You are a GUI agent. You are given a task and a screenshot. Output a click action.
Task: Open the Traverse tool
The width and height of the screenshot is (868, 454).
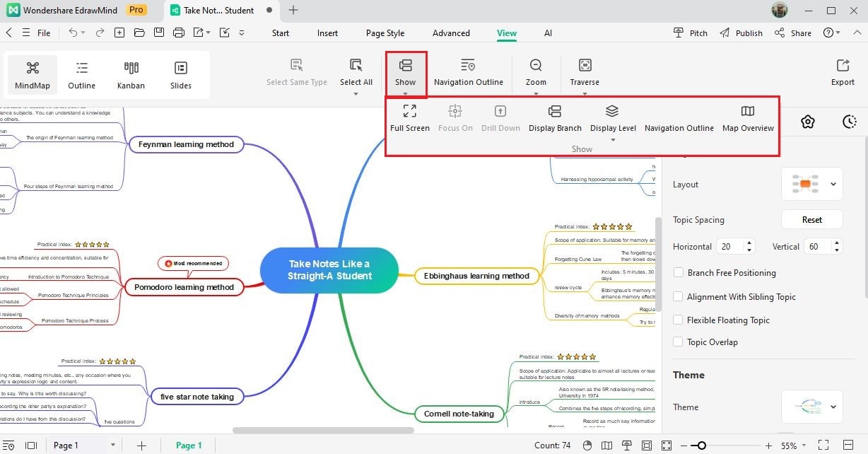(x=585, y=73)
